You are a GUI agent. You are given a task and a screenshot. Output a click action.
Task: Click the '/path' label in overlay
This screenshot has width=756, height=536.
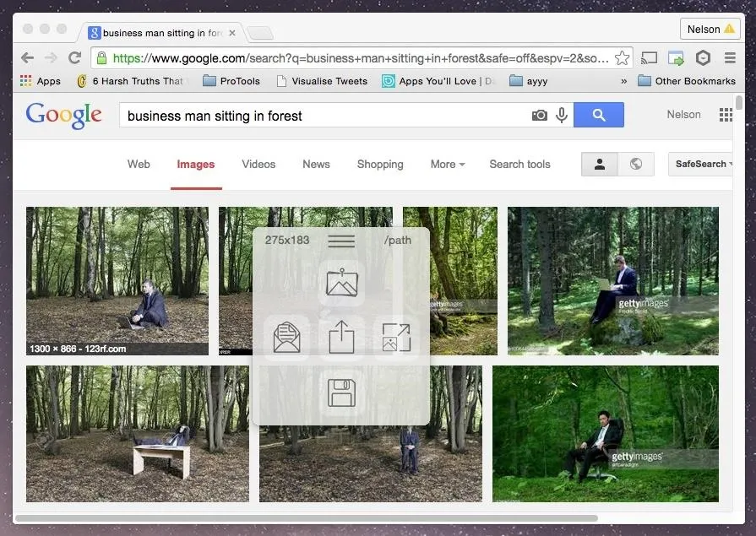pos(398,240)
